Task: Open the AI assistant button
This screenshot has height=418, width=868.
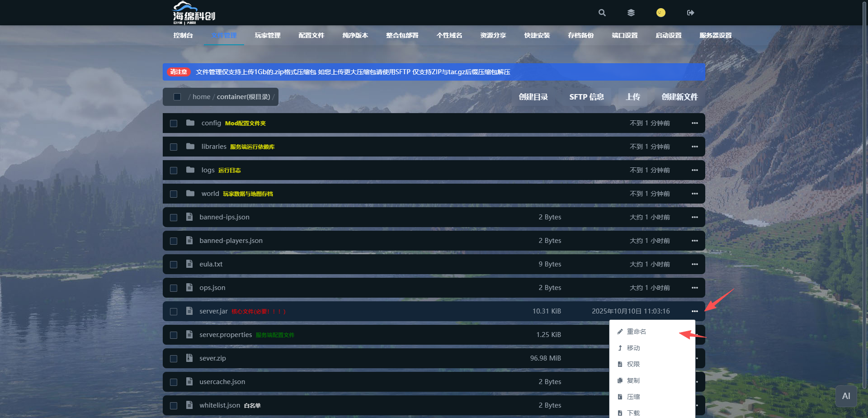Action: click(x=846, y=396)
